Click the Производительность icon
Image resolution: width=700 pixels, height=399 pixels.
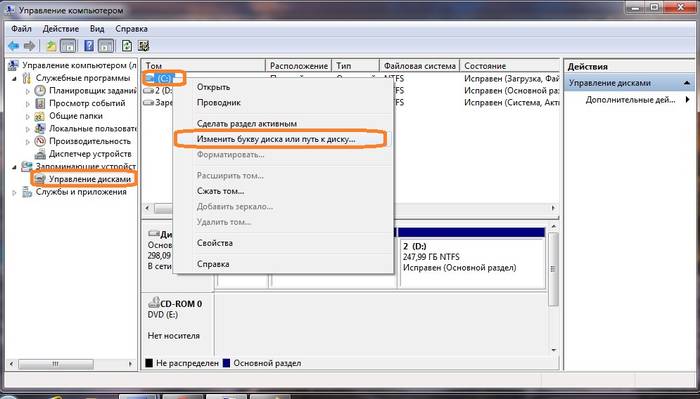pyautogui.click(x=40, y=141)
